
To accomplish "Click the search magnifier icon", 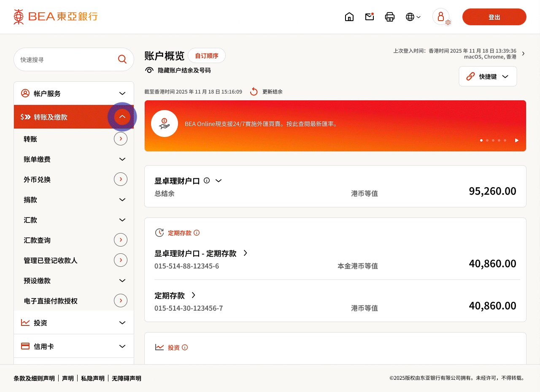I will pos(122,59).
